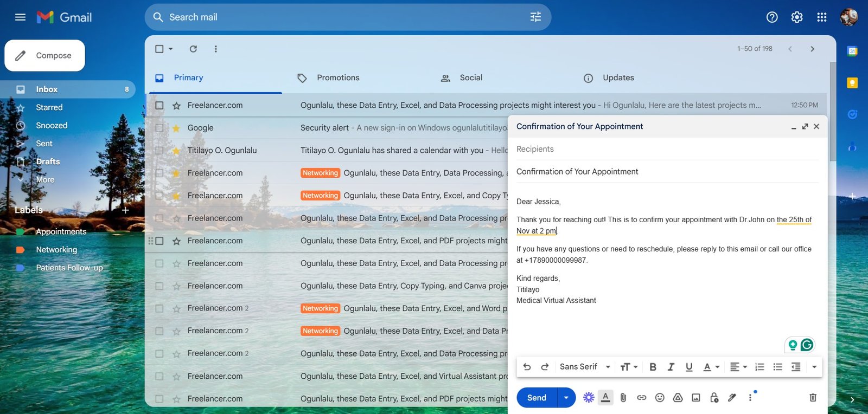
Task: Toggle confidential mode
Action: click(714, 398)
